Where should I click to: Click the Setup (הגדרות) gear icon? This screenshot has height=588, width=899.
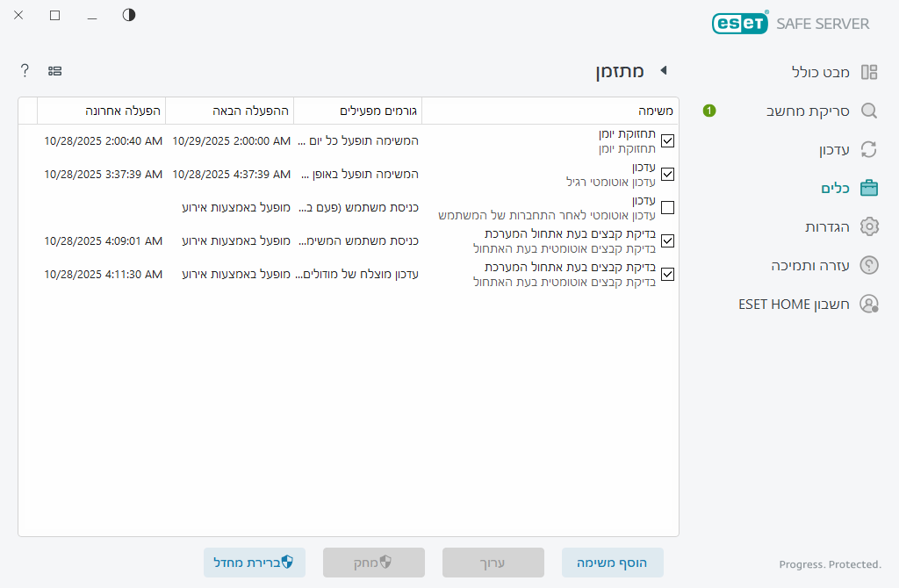(x=869, y=226)
